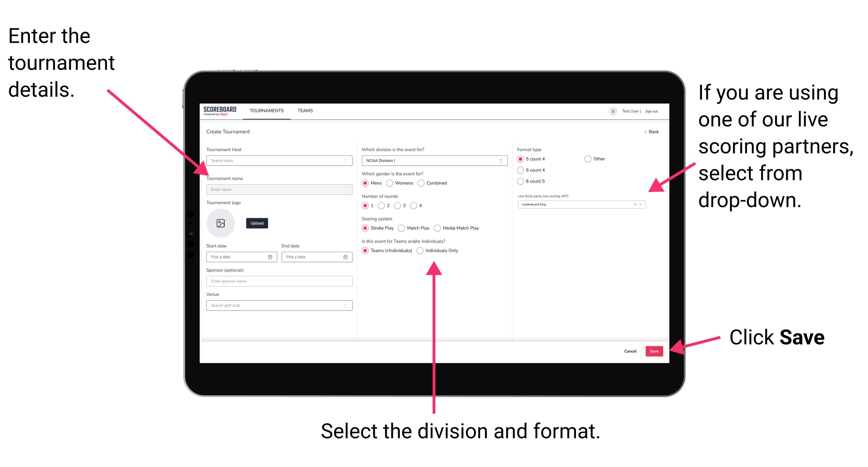Click the division dropdown chevron icon
868x467 pixels.
pyautogui.click(x=501, y=161)
